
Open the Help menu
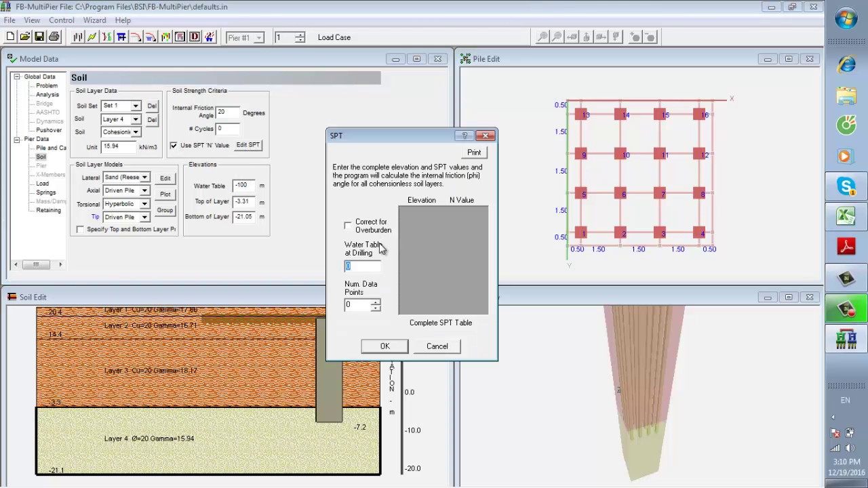pos(123,20)
